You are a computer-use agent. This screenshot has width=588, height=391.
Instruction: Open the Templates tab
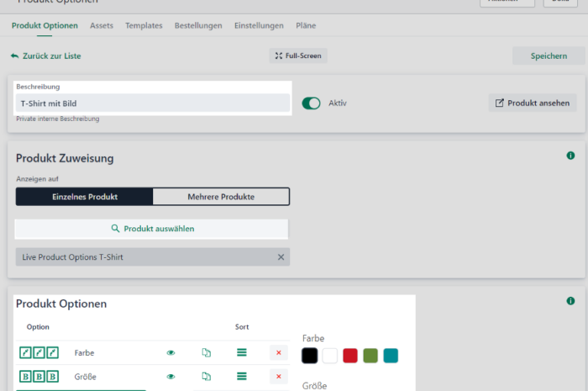coord(144,25)
